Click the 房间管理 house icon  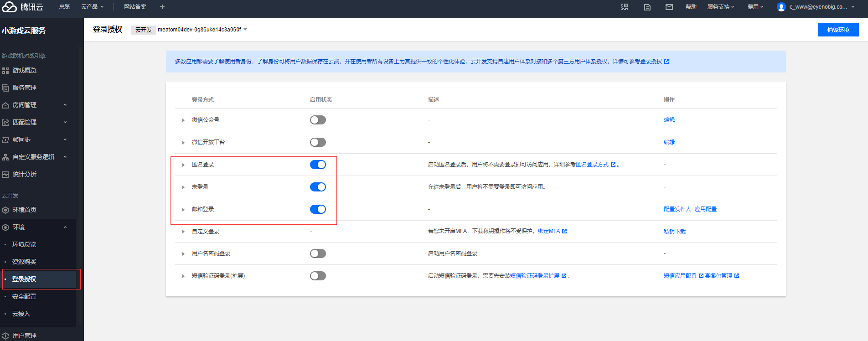click(5, 105)
